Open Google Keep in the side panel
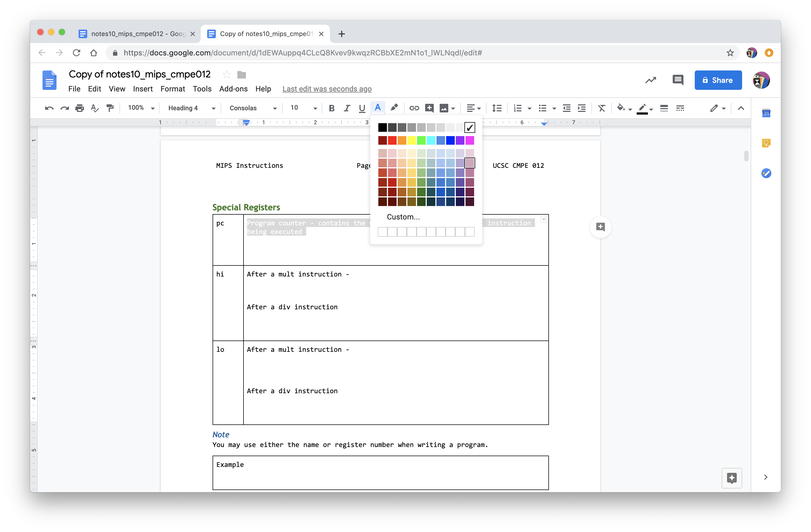Image resolution: width=811 pixels, height=532 pixels. [766, 143]
